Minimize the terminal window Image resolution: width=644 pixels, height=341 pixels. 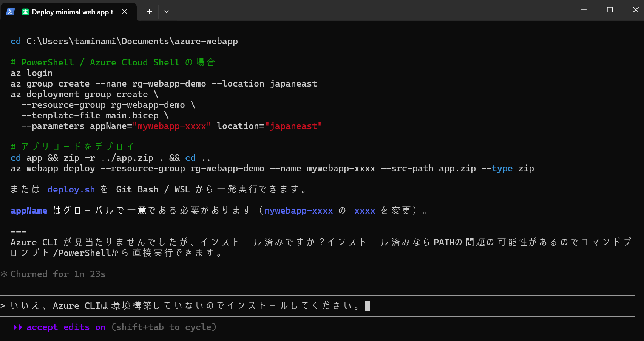[x=584, y=10]
